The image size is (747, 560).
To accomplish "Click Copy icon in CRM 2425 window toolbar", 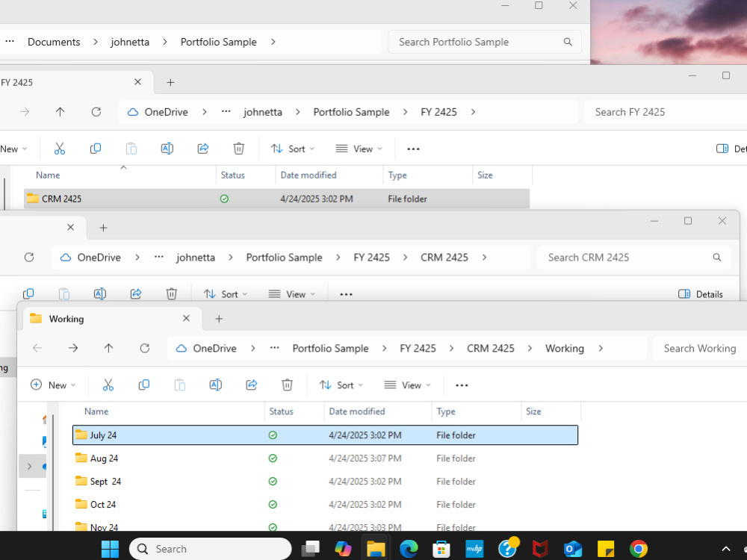I will (28, 293).
